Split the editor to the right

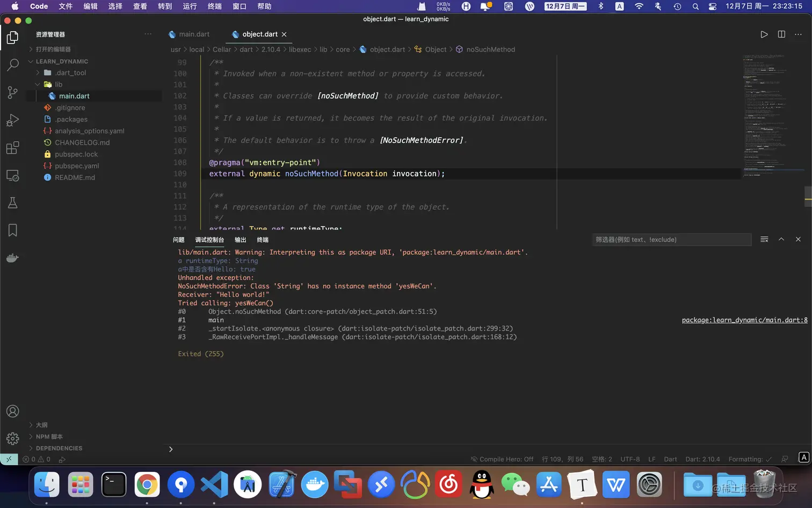coord(781,34)
